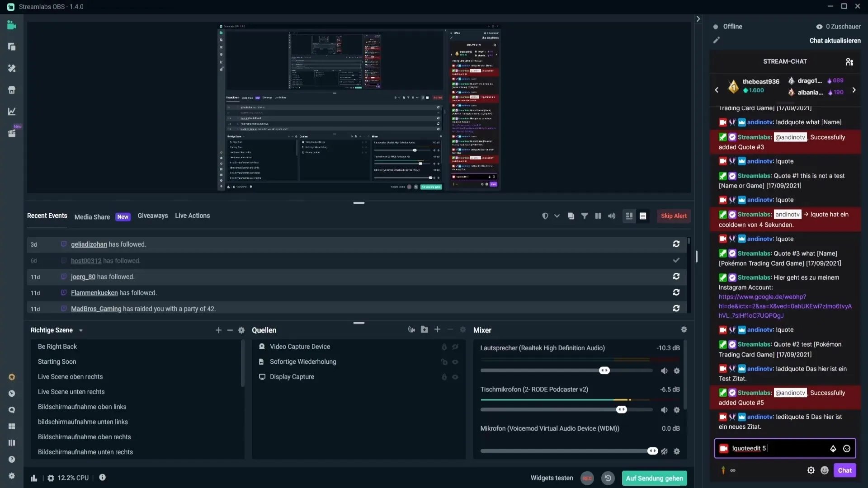
Task: Open the Mixer panel settings gear
Action: [x=684, y=330]
